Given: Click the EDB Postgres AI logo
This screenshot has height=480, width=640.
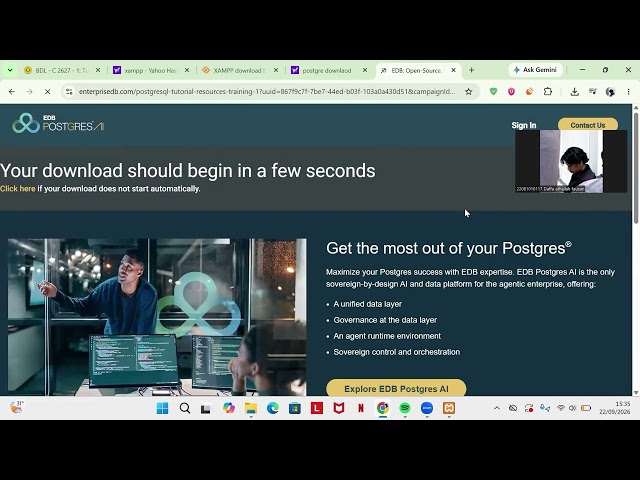Looking at the screenshot, I should [x=58, y=123].
